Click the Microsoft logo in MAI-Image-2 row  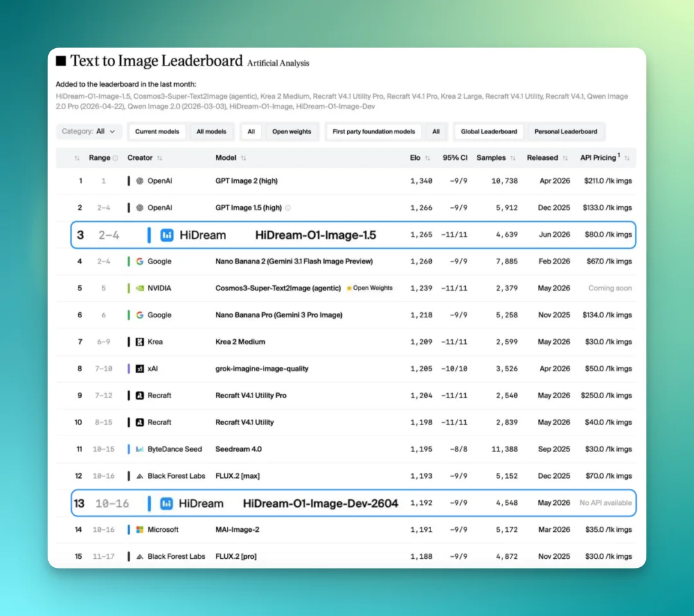pyautogui.click(x=140, y=530)
